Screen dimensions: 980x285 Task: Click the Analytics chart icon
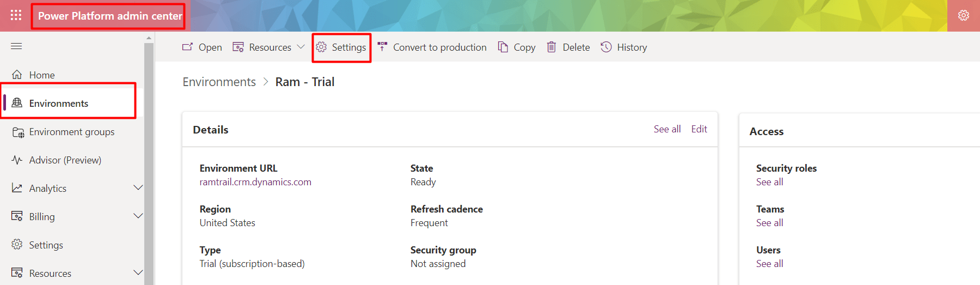point(17,188)
